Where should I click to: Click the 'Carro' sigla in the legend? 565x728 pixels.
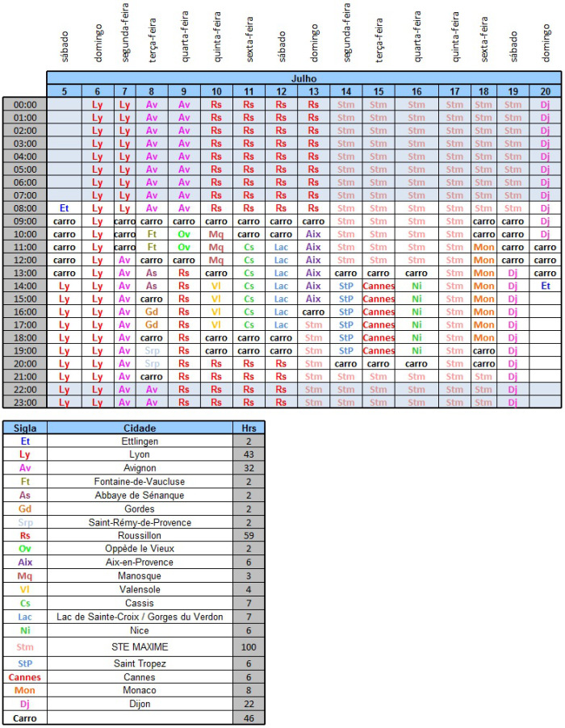[x=24, y=718]
